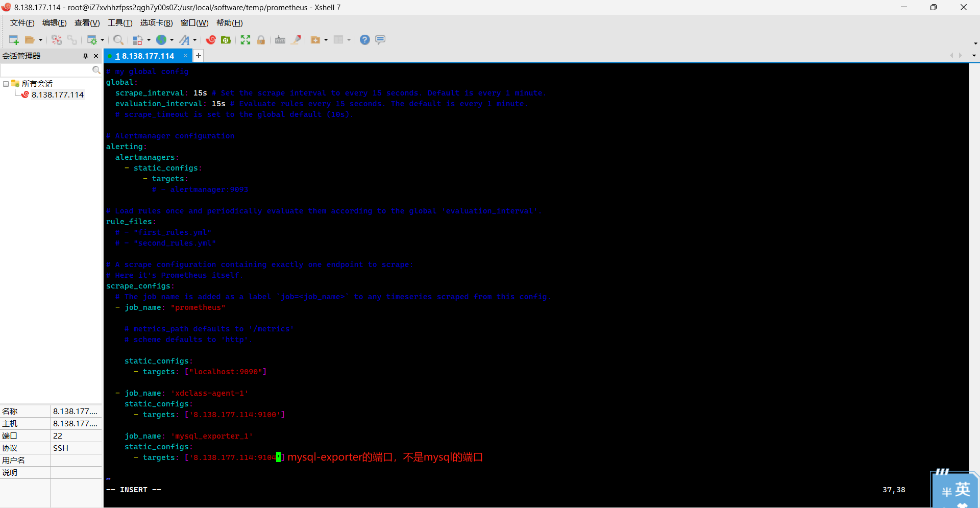Select the 8.138.177.114 session entry
Viewport: 980px width, 508px height.
coord(58,95)
